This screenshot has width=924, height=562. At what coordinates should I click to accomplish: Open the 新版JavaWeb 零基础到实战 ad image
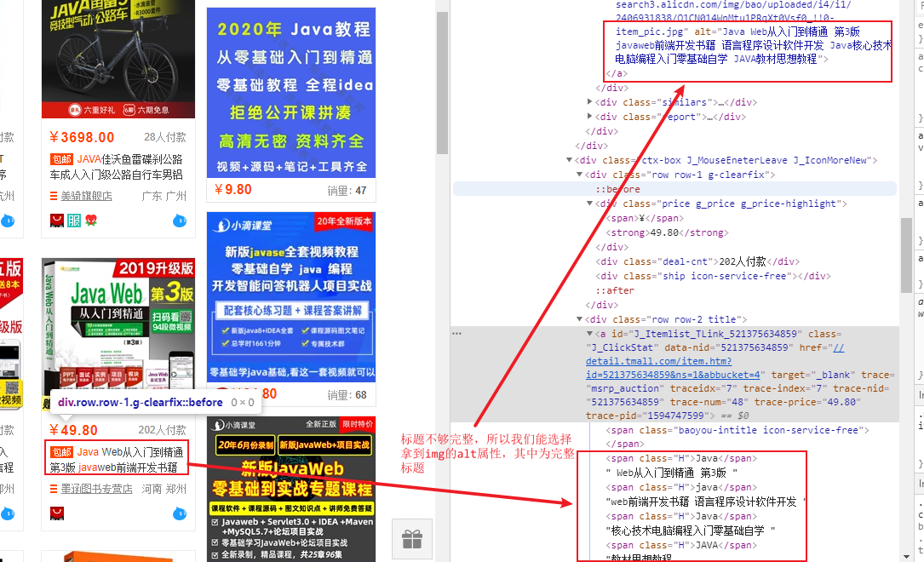click(x=291, y=489)
